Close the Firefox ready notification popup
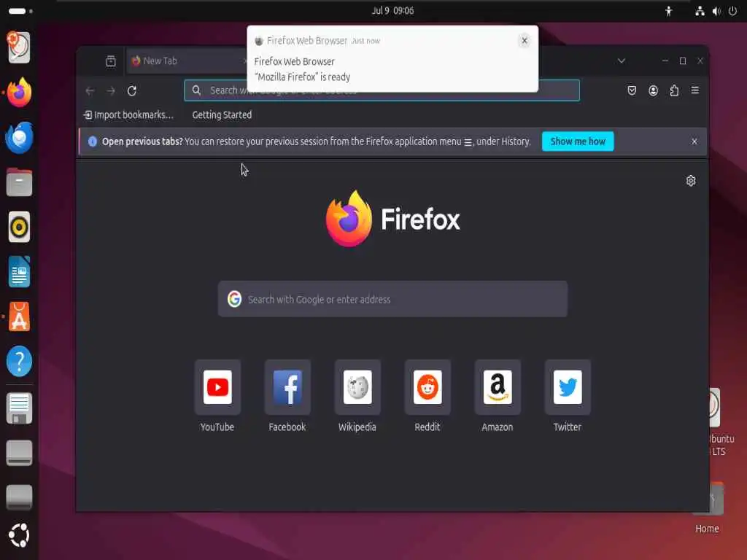Screen dimensions: 747x560 click(x=524, y=41)
